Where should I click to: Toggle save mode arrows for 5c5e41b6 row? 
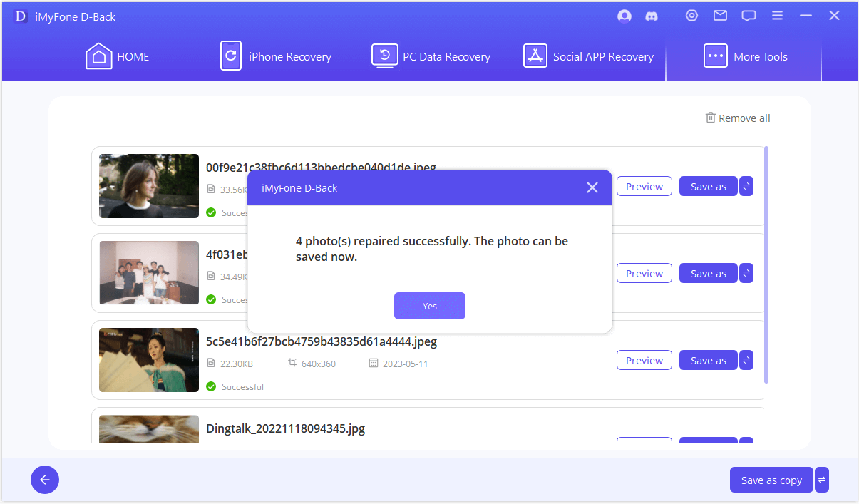coord(746,360)
